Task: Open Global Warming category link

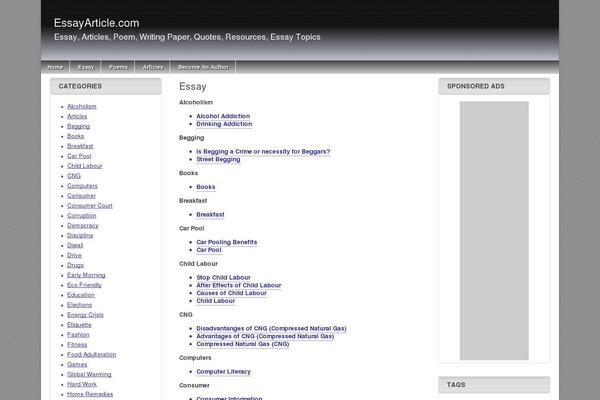Action: tap(89, 375)
